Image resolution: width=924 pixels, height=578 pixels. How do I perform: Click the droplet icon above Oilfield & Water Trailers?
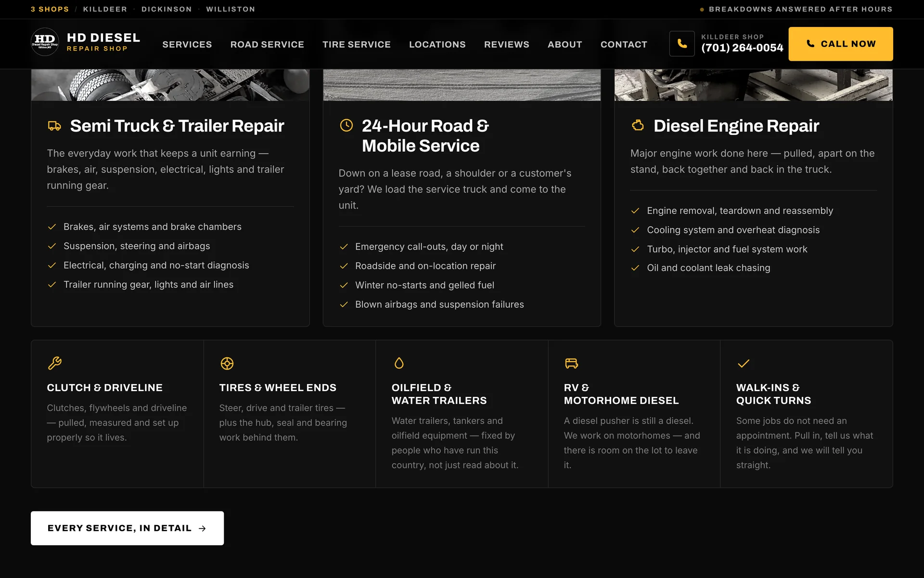pos(399,363)
